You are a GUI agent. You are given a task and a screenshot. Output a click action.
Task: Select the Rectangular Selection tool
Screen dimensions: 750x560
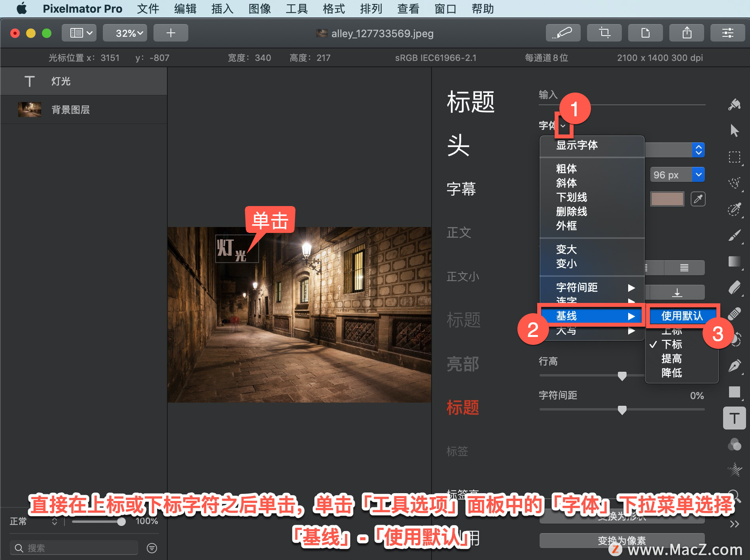point(735,157)
